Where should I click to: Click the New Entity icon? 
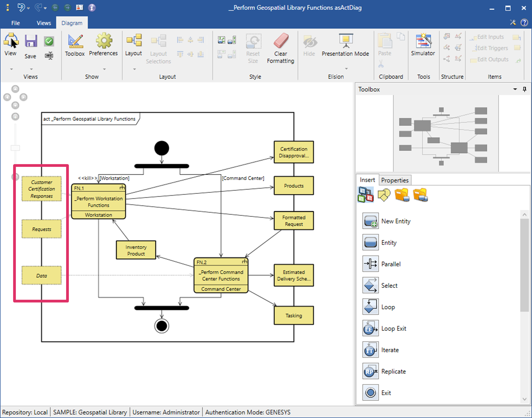(370, 221)
